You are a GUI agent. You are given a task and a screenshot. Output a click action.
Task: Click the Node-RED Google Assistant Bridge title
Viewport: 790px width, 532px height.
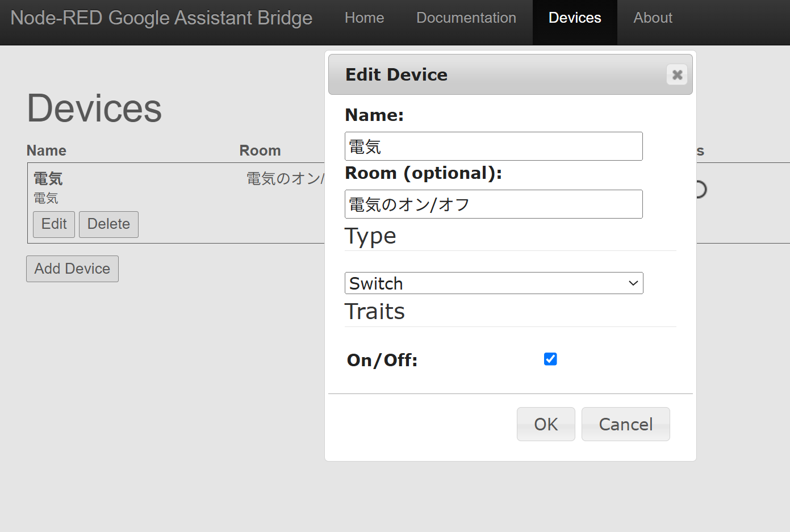(x=161, y=18)
